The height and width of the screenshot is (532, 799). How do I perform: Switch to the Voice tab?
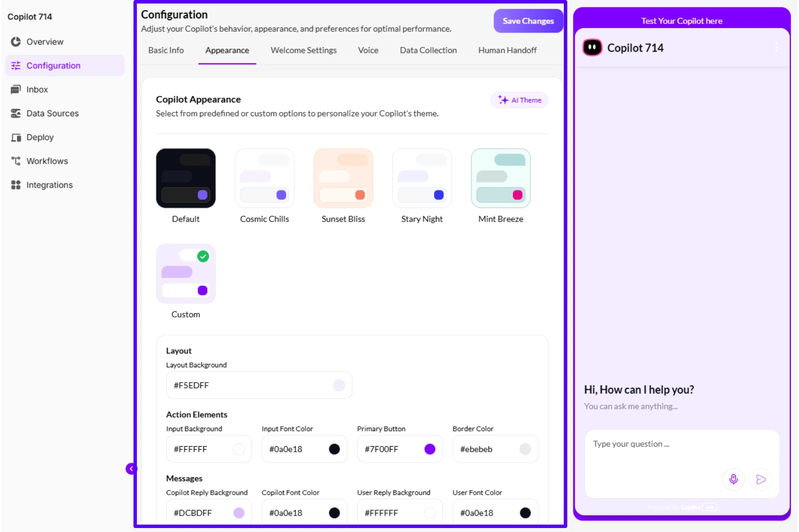(x=368, y=50)
